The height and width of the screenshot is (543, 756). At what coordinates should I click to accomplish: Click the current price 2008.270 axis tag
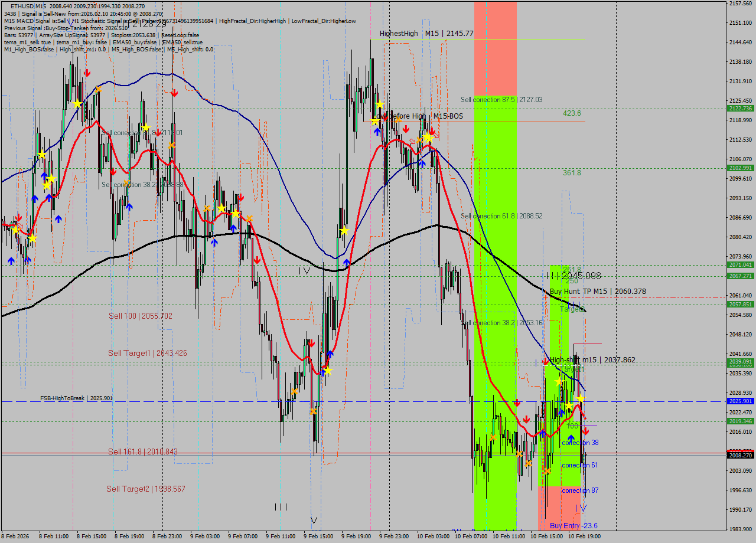tap(741, 455)
